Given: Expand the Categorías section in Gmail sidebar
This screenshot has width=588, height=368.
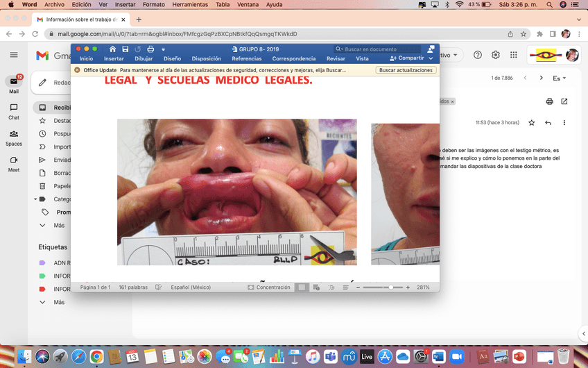Looking at the screenshot, I should point(43,199).
